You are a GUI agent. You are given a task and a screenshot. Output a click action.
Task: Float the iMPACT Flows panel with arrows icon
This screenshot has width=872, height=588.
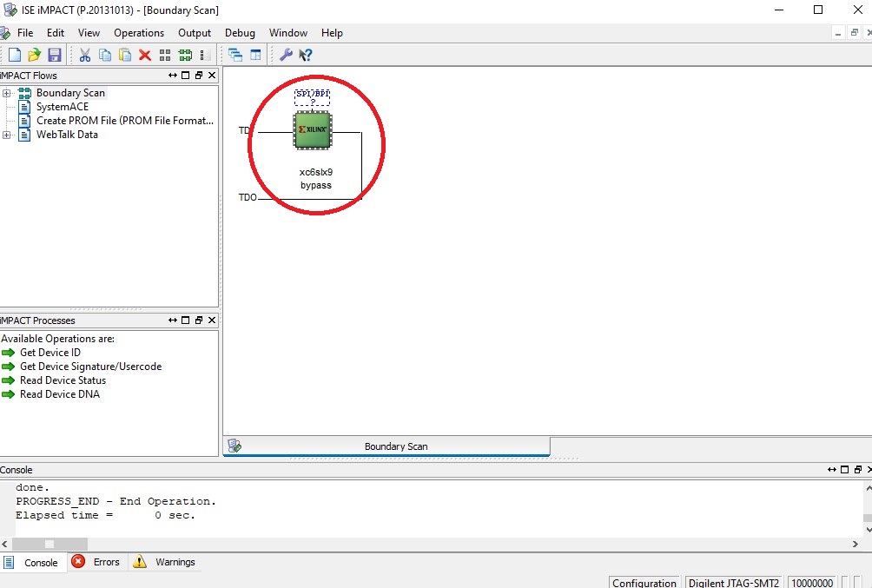click(x=172, y=75)
